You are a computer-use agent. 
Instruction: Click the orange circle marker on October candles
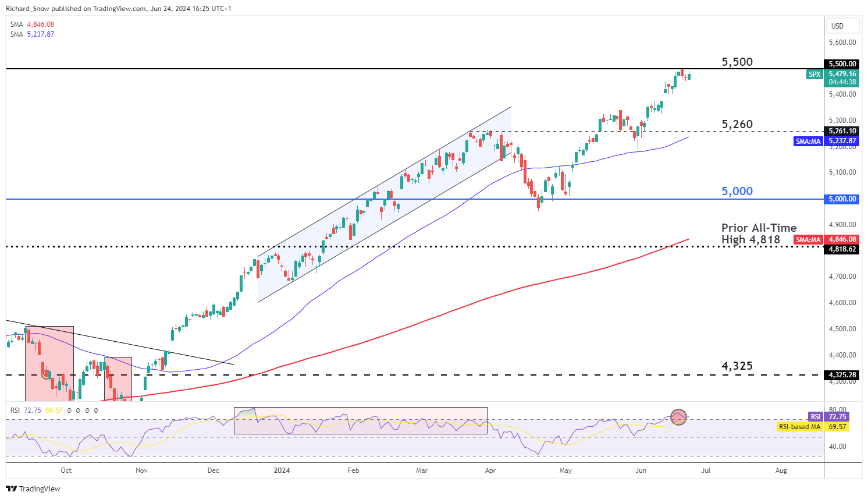point(46,374)
